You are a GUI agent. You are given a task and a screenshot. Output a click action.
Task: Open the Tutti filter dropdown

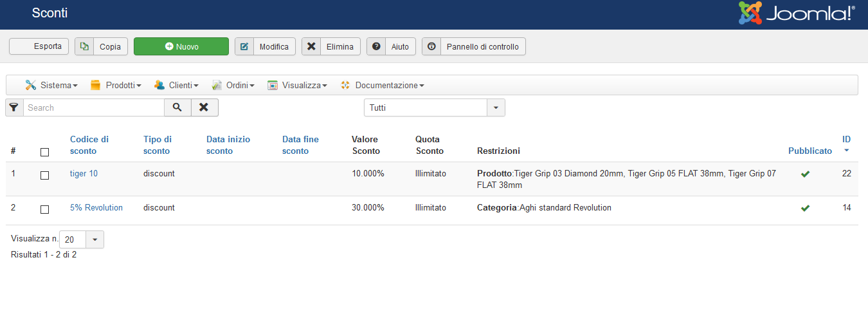pos(434,108)
